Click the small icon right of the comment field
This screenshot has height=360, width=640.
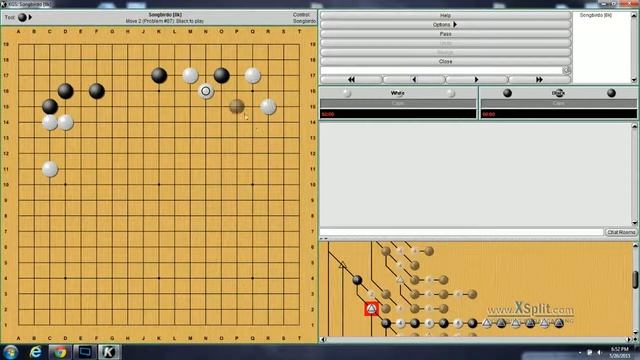pos(567,70)
